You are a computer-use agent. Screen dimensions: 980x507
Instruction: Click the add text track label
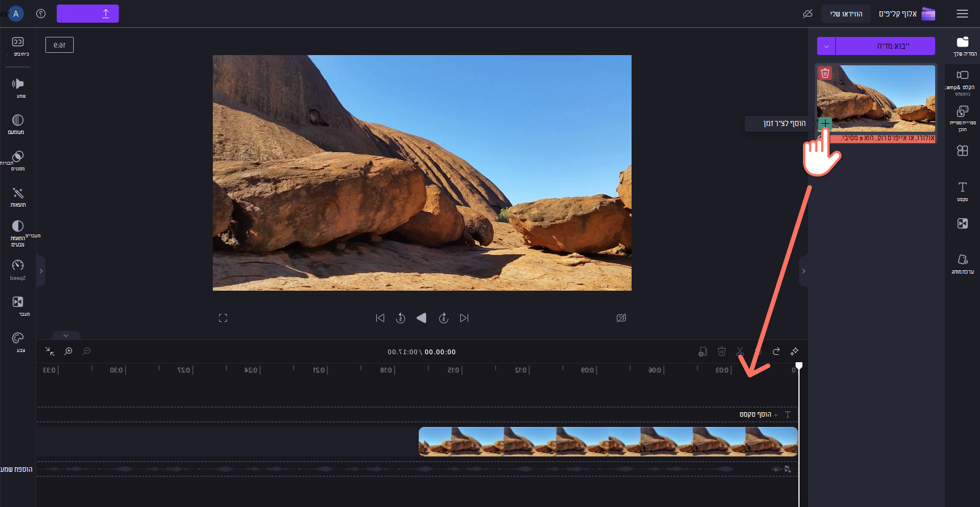pos(755,414)
